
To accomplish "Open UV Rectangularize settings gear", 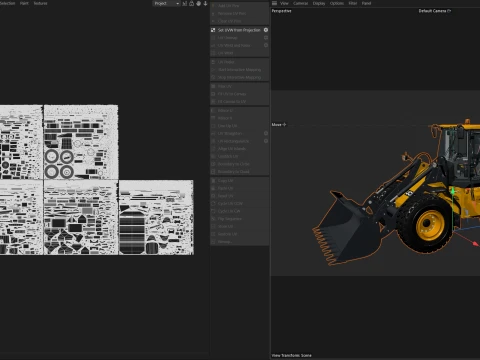I will [266, 141].
